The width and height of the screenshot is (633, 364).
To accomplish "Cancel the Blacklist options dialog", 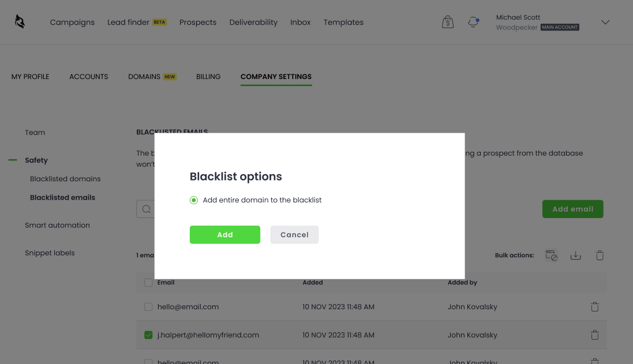I will tap(294, 235).
